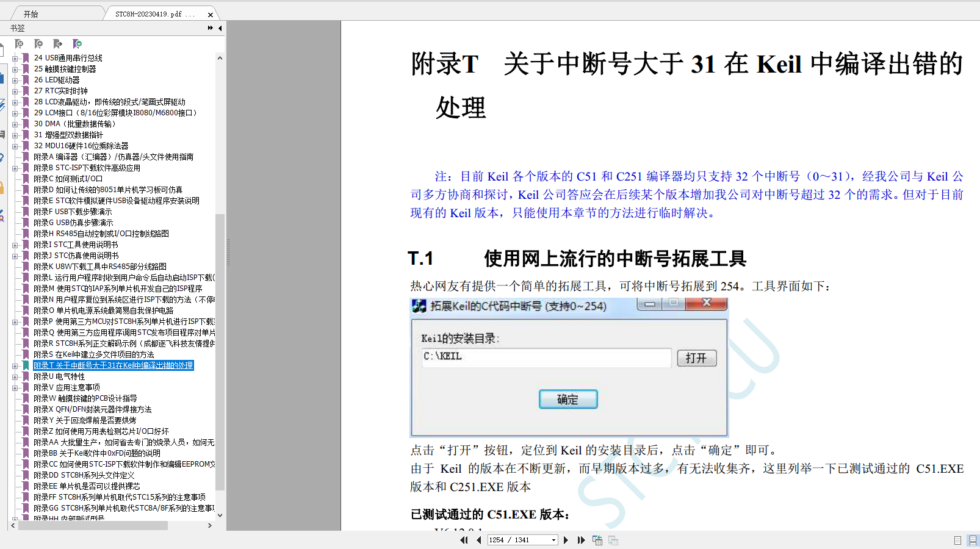Expand the 27 RTC实时时钟 bookmark
This screenshot has height=549, width=980.
[x=15, y=91]
